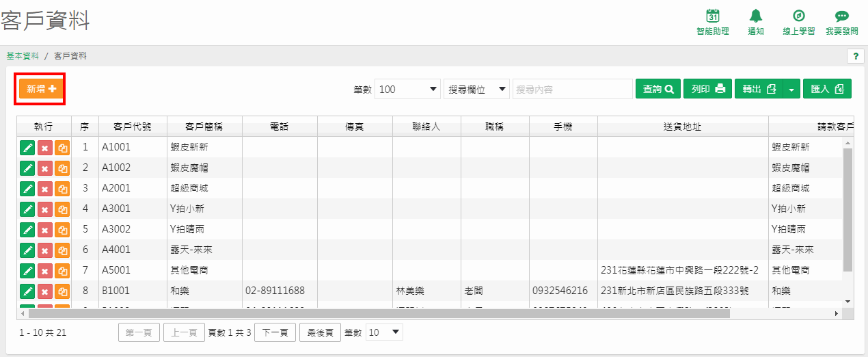Sort by the 手機 column header
This screenshot has width=868, height=357.
[x=563, y=127]
